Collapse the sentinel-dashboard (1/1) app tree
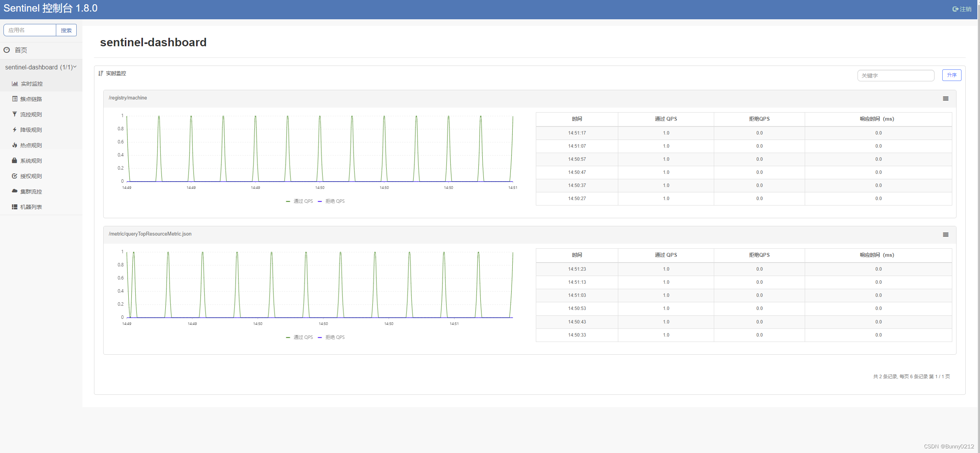Viewport: 980px width, 453px height. click(x=41, y=67)
